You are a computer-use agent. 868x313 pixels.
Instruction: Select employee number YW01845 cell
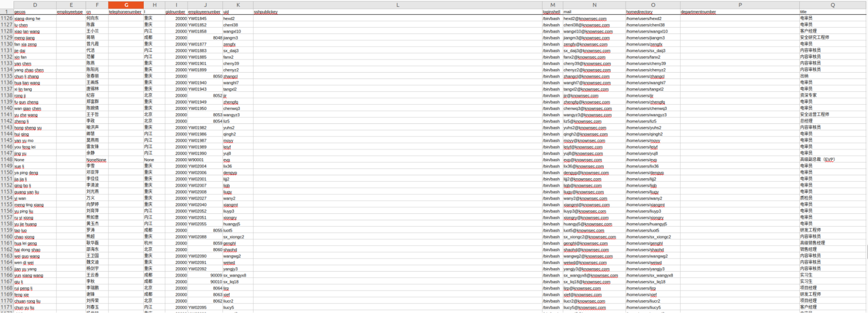198,19
